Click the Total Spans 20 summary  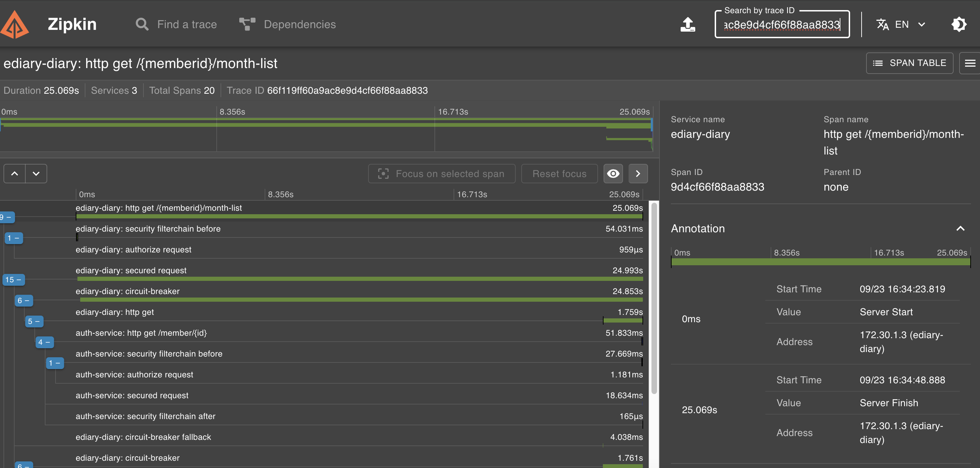[x=182, y=91]
